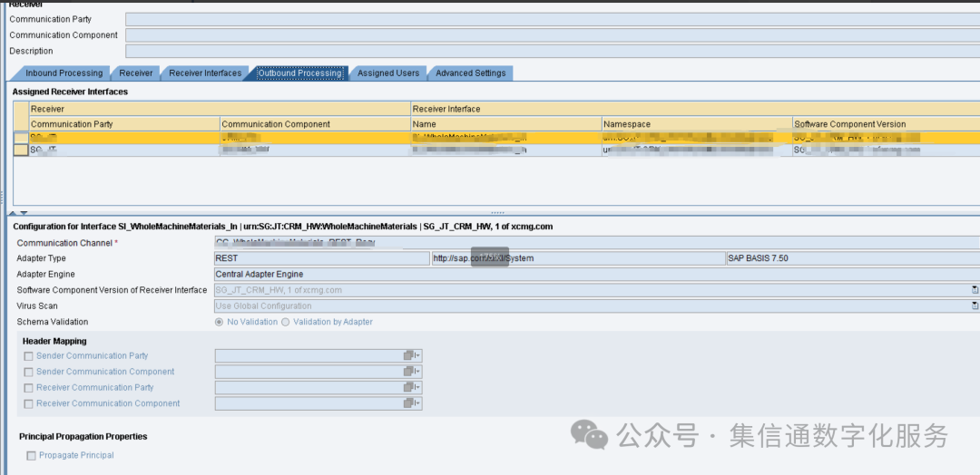980x475 pixels.
Task: Enable Sender Communication Component header mapping
Action: click(x=28, y=372)
